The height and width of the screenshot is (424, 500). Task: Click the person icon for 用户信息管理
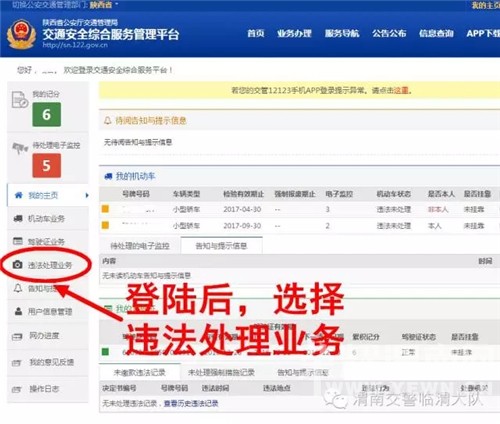pyautogui.click(x=18, y=311)
